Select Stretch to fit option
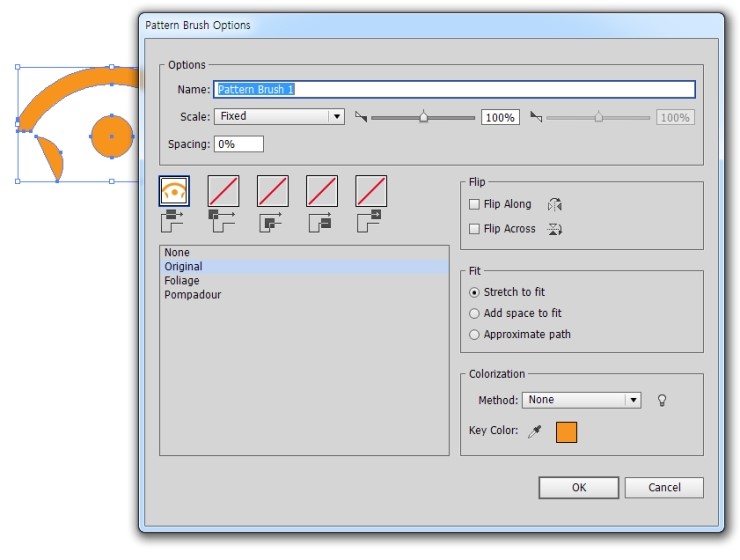740x560 pixels. (x=474, y=293)
